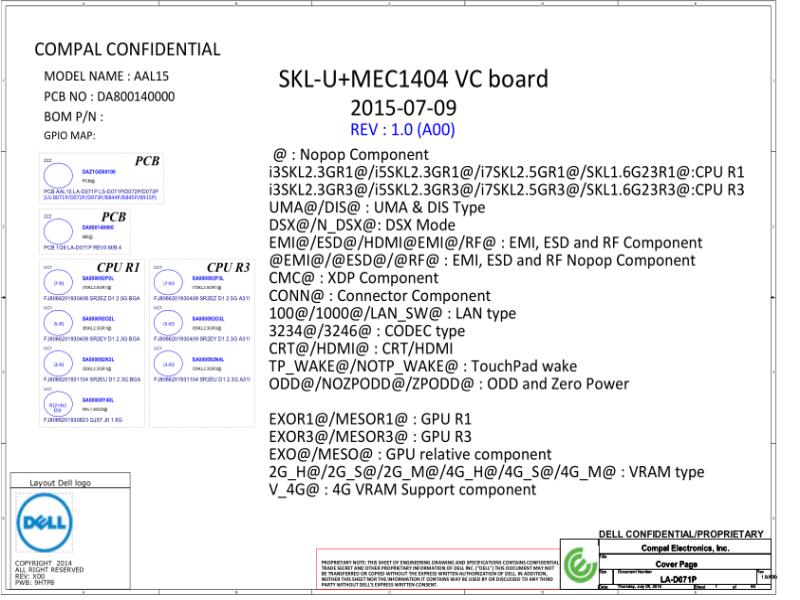Click 'GPU relative component' line
The width and height of the screenshot is (800, 600).
410,455
